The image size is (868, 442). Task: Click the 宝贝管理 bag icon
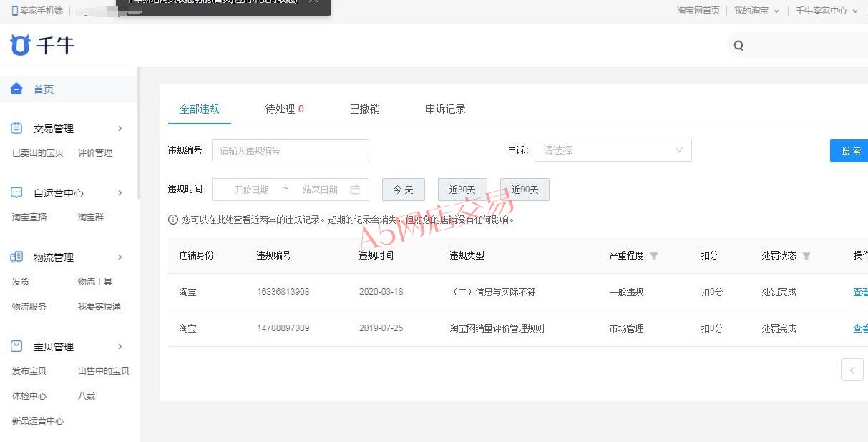(17, 346)
